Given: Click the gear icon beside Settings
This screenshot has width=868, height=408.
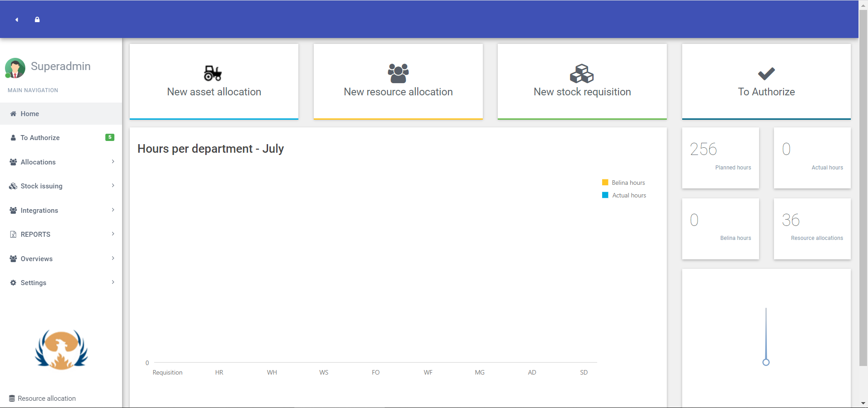Looking at the screenshot, I should pos(13,282).
